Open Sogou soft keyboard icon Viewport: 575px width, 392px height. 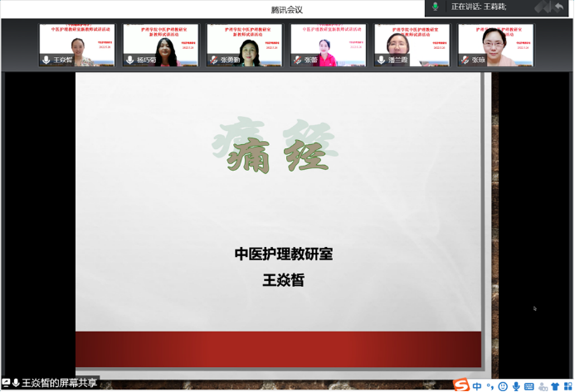(x=529, y=385)
